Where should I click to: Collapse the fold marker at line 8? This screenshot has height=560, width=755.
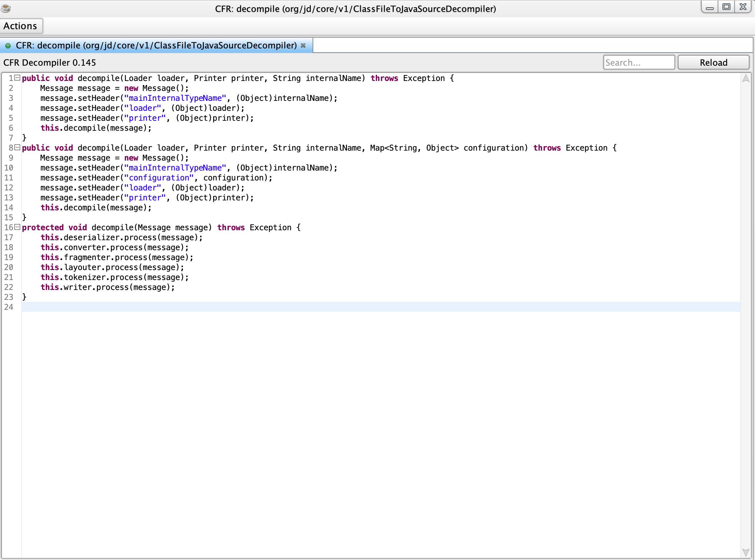click(17, 147)
